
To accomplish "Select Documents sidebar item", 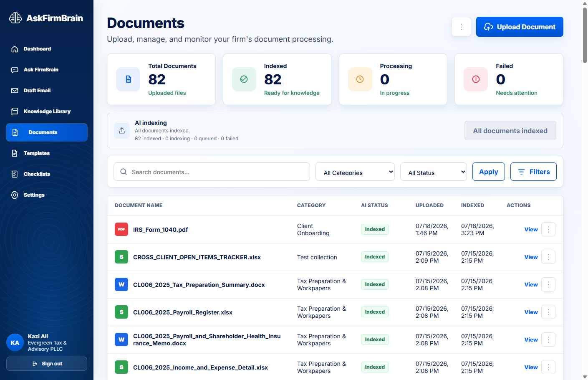I will click(47, 132).
